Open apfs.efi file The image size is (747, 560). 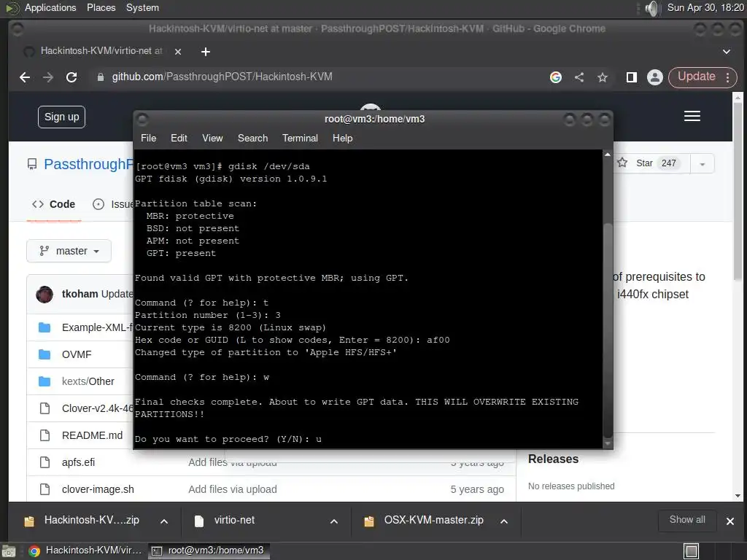pyautogui.click(x=78, y=462)
